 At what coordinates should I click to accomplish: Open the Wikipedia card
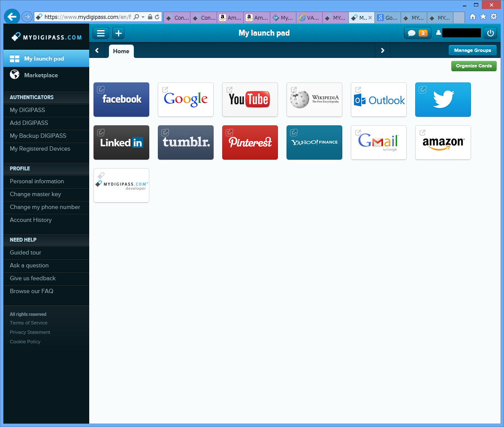coord(314,100)
